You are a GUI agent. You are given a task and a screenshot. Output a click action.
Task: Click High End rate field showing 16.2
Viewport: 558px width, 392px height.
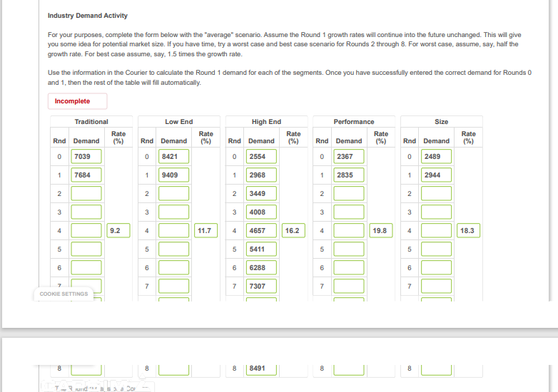293,230
